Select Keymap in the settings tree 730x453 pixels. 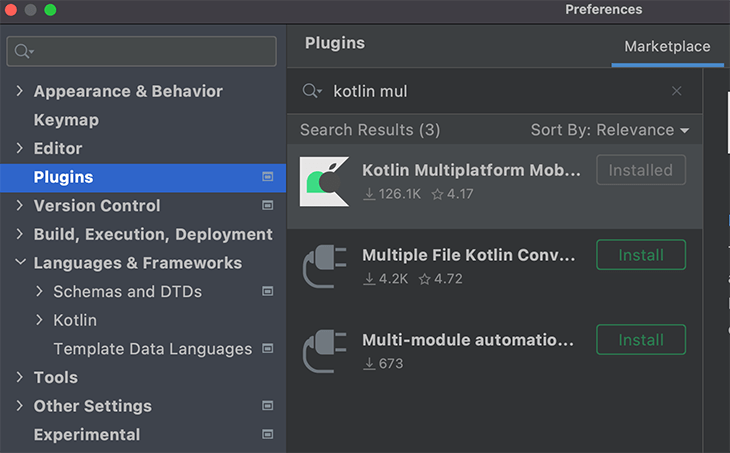pyautogui.click(x=66, y=120)
